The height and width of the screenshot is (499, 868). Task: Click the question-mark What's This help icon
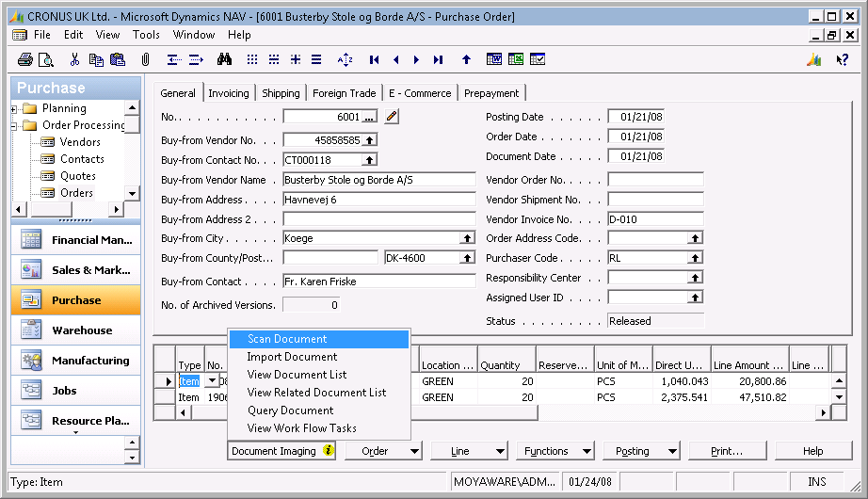coord(842,60)
